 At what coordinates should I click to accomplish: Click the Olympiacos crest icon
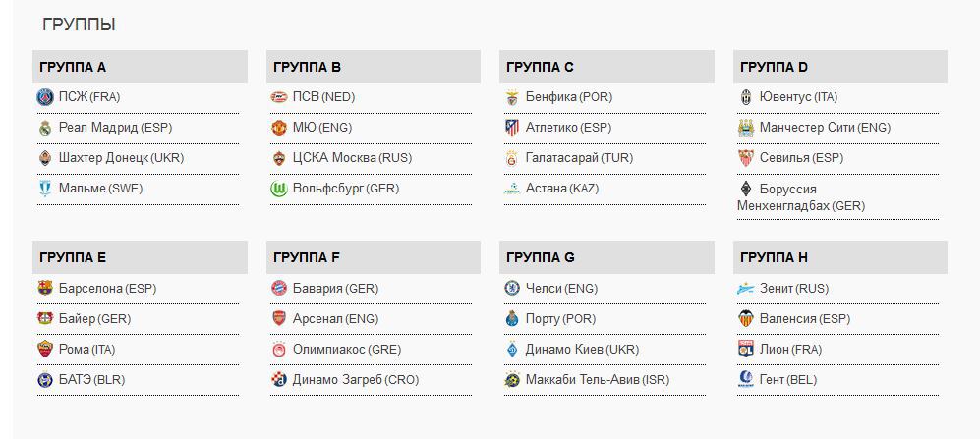click(279, 350)
